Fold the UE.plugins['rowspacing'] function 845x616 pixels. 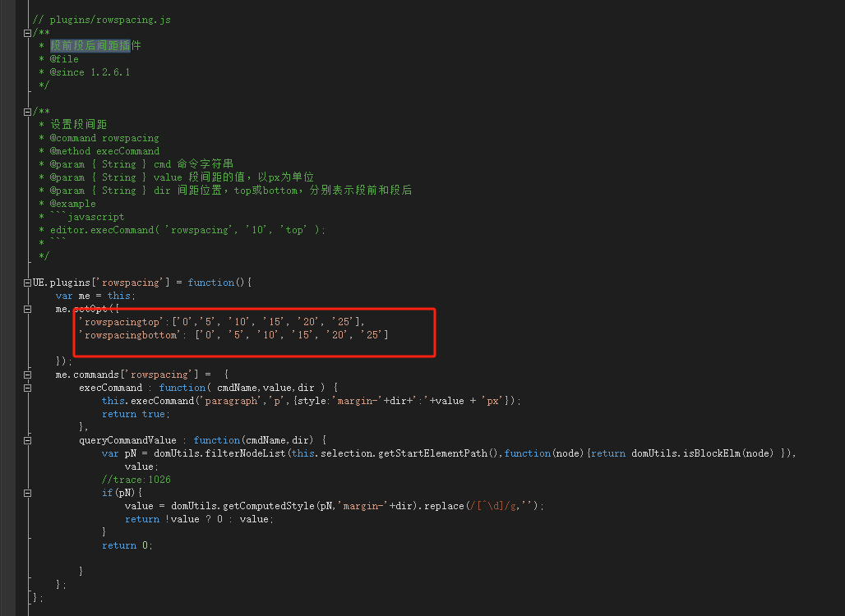27,283
